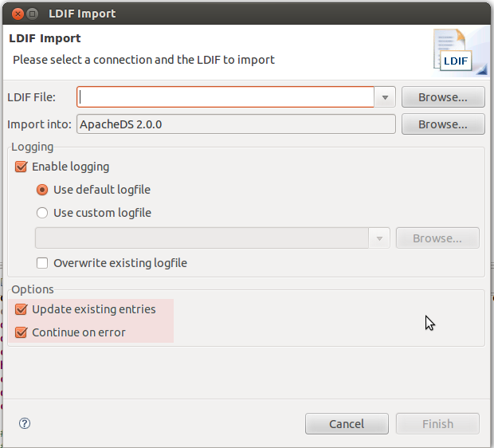Image resolution: width=494 pixels, height=448 pixels.
Task: Select Use custom logfile option
Action: click(x=42, y=213)
